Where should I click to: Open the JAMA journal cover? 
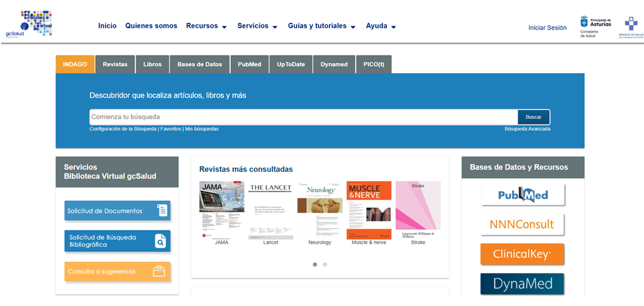221,210
